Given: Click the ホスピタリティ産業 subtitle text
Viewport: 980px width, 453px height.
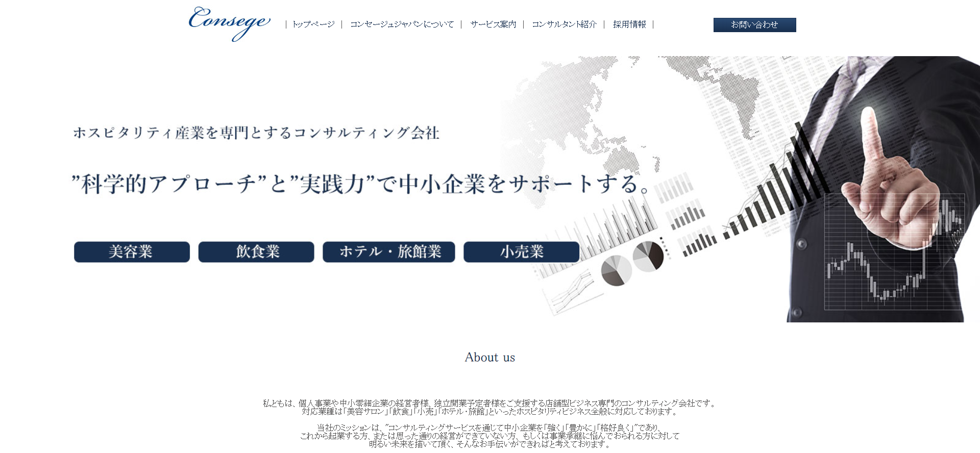Looking at the screenshot, I should point(256,133).
